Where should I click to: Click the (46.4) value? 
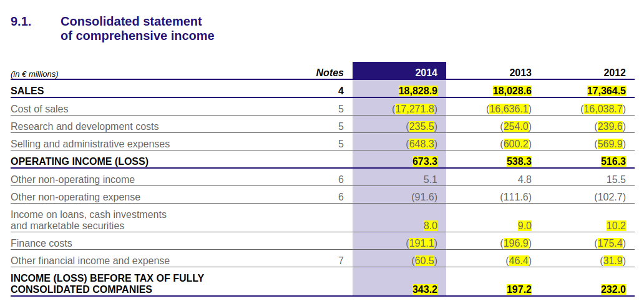pos(519,261)
